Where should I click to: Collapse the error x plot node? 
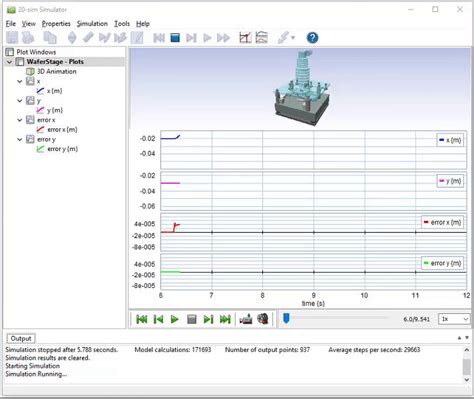coord(20,120)
